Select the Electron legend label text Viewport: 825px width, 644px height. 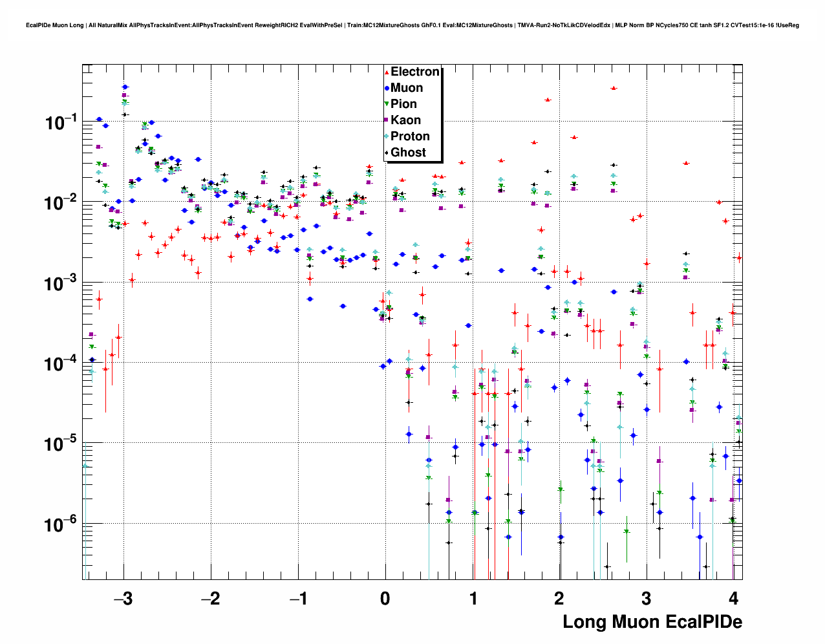point(415,72)
